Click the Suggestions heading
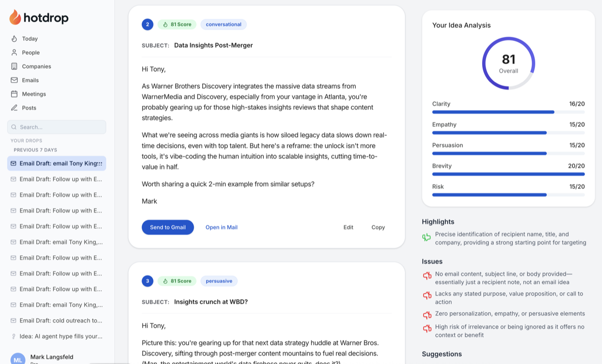 441,354
